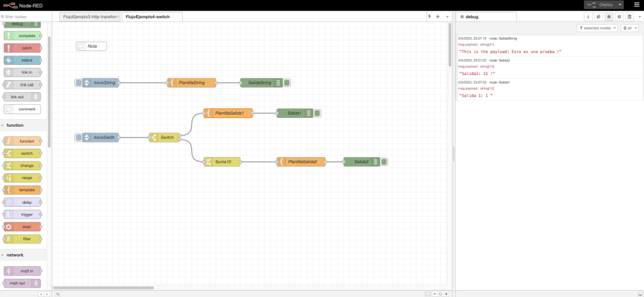Click the workspace horizontal scrollbar
The image size is (644, 297).
(x=103, y=288)
